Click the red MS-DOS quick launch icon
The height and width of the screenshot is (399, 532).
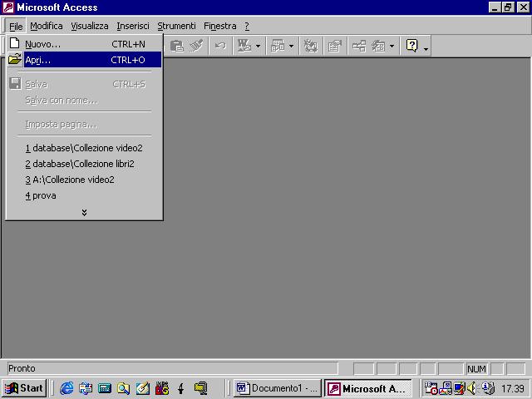(x=162, y=388)
